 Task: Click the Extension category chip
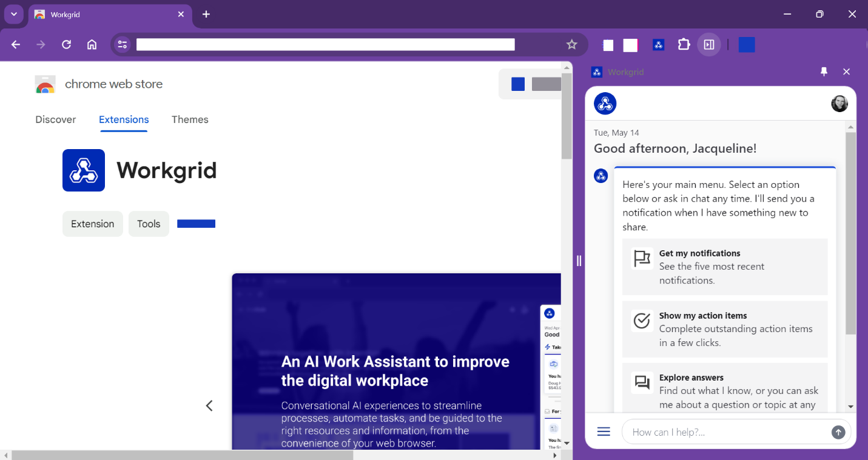coord(93,224)
